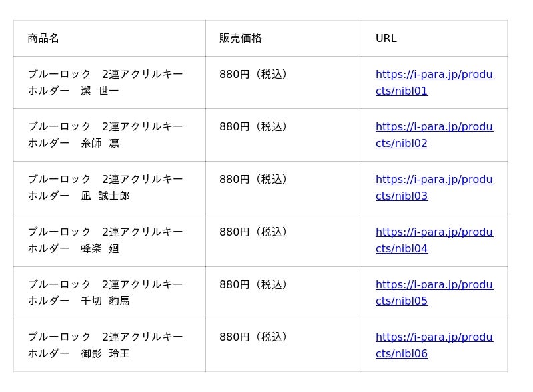Select the 千切 豹馬 product name cell

pyautogui.click(x=109, y=293)
